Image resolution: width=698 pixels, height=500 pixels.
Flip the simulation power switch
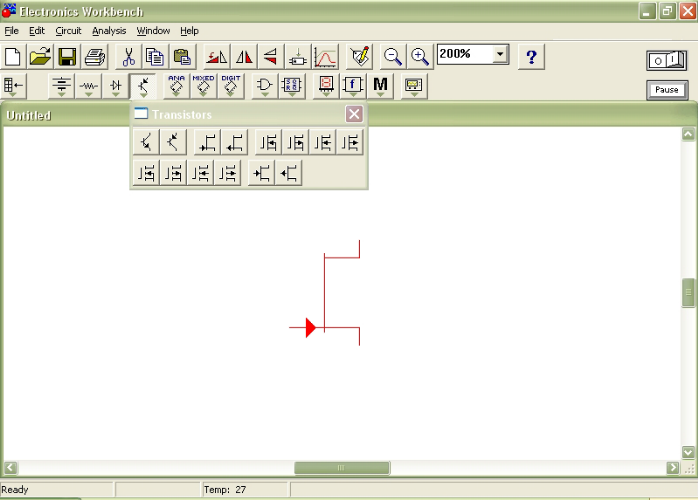tap(666, 60)
